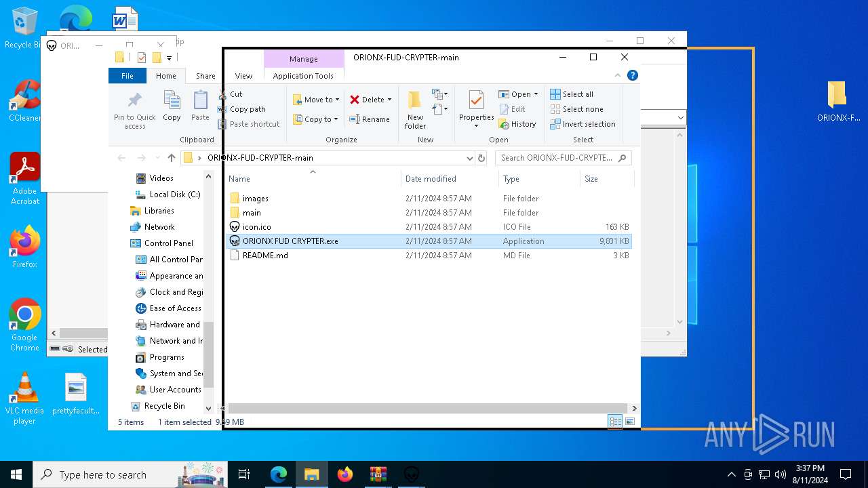The width and height of the screenshot is (868, 488).
Task: Switch to large icons view layout
Action: pos(630,422)
